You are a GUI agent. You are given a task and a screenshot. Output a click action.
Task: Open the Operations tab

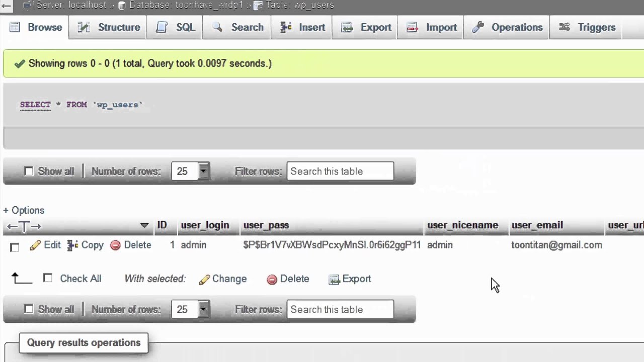pos(507,28)
